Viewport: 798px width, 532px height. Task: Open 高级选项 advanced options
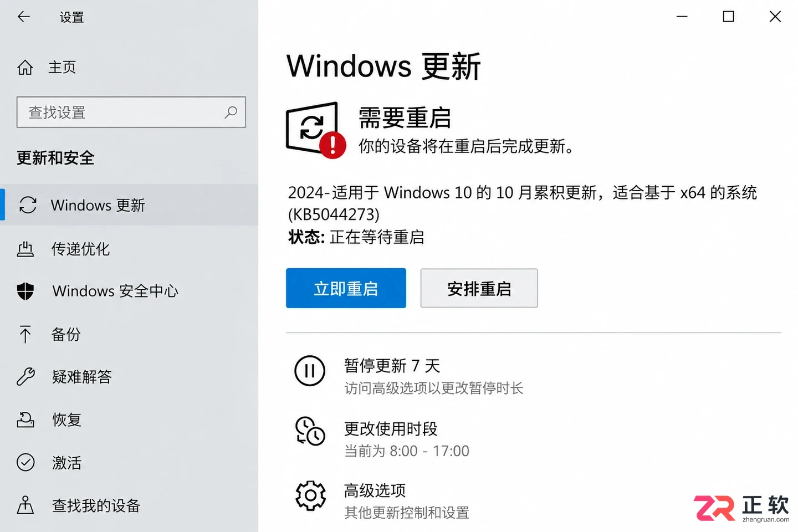(375, 490)
